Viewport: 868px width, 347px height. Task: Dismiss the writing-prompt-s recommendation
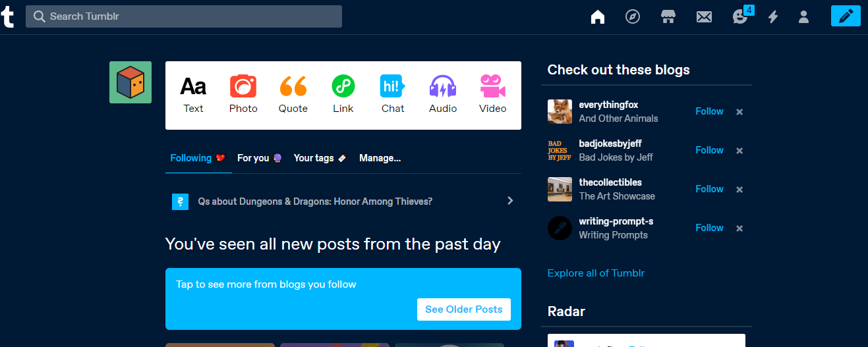pyautogui.click(x=739, y=228)
